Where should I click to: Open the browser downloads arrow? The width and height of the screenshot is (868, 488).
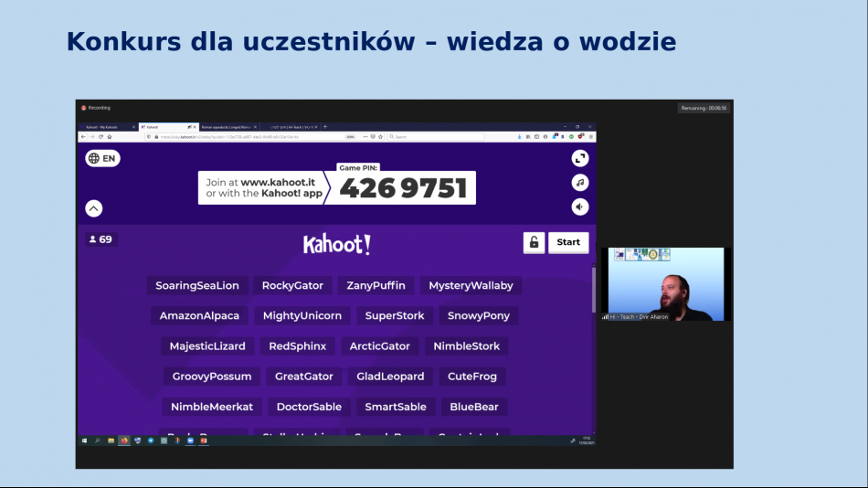tap(519, 137)
